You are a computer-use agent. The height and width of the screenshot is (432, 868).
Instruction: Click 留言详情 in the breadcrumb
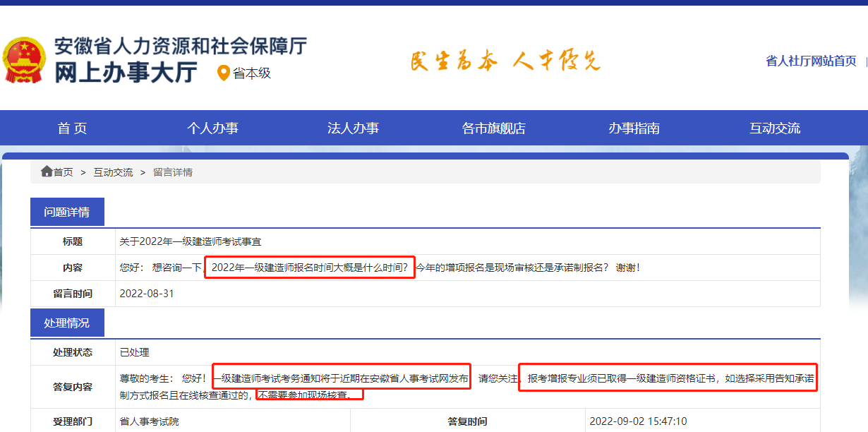click(x=173, y=172)
